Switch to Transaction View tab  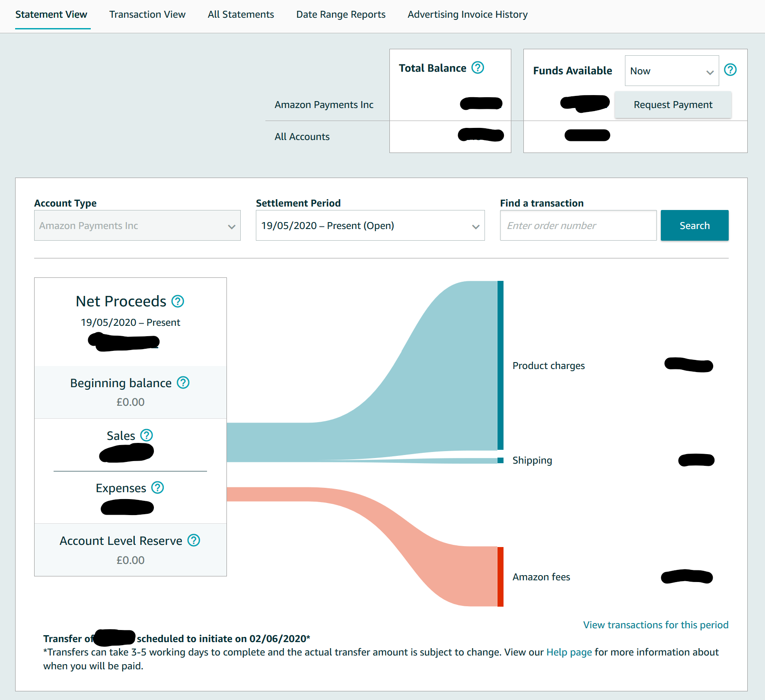(x=147, y=15)
